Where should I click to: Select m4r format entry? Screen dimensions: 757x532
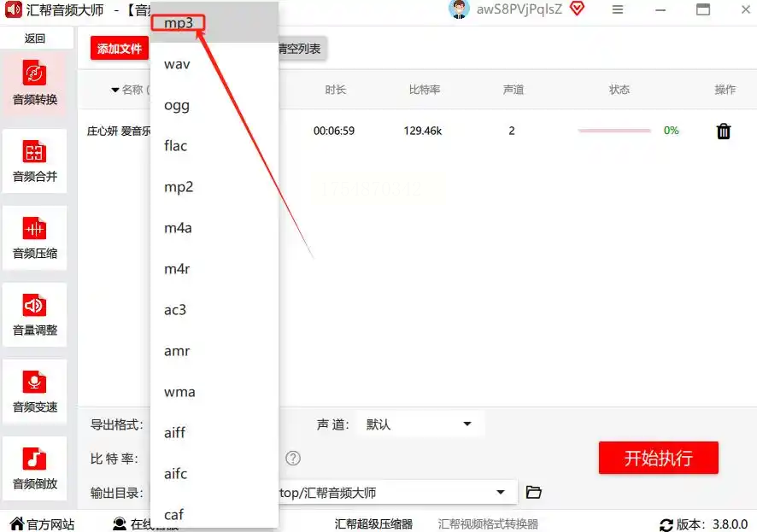point(214,269)
